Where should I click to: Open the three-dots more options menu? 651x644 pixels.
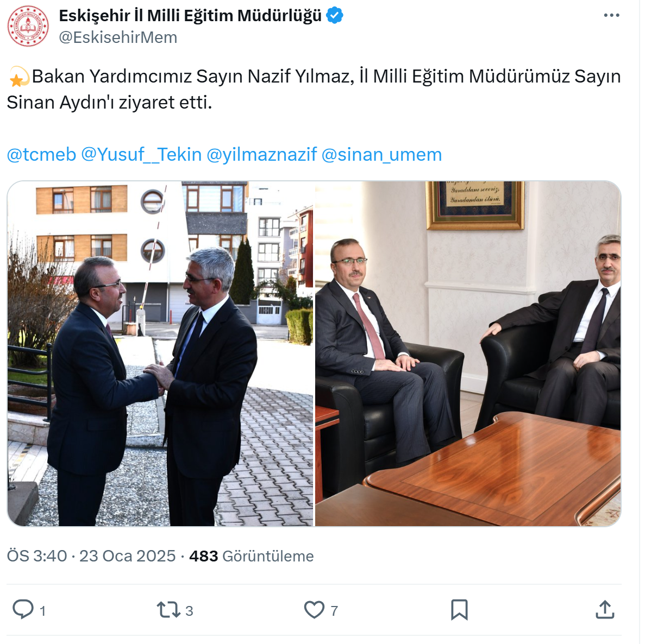[611, 15]
